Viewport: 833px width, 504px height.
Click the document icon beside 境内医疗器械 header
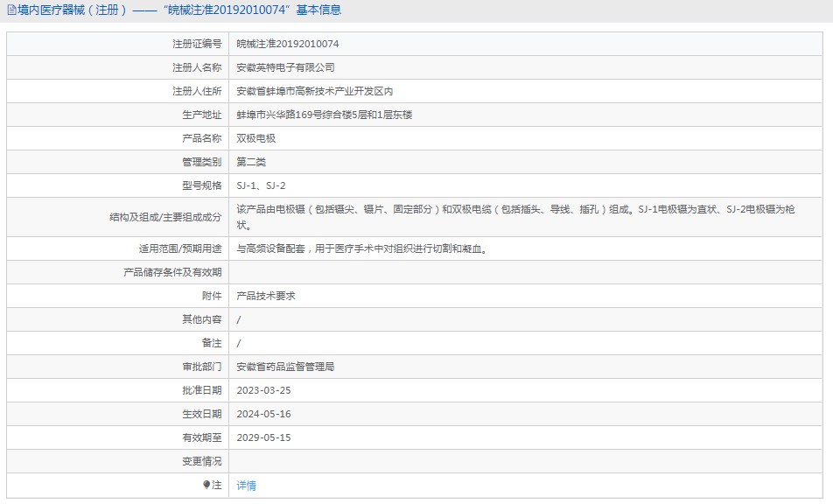[11, 10]
